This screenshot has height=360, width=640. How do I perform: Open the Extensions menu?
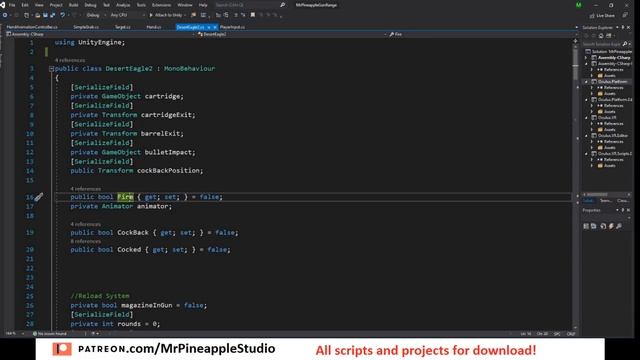pyautogui.click(x=161, y=5)
